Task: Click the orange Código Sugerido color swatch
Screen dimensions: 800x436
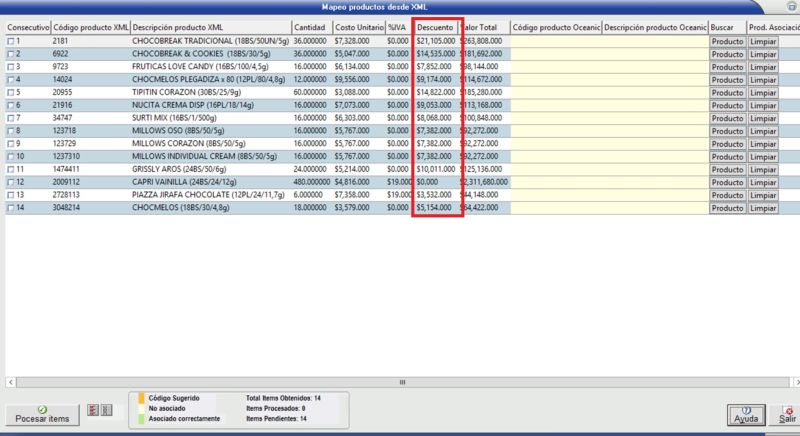Action: point(142,398)
